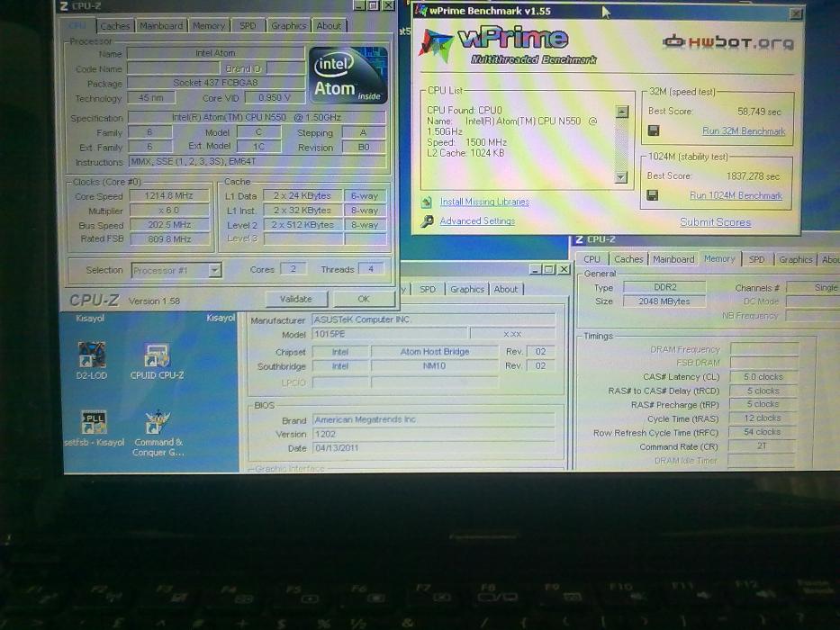Click the memory Size value 2048 MBytes

pyautogui.click(x=664, y=301)
